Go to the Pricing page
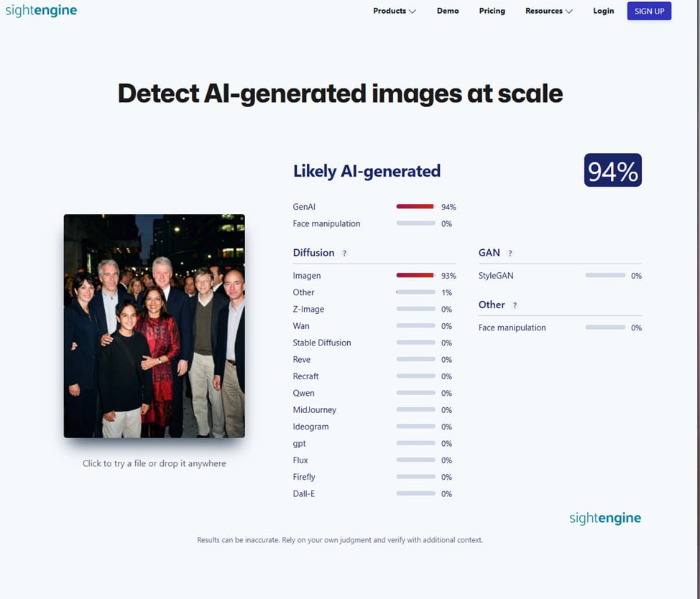Viewport: 700px width, 599px height. click(x=492, y=11)
